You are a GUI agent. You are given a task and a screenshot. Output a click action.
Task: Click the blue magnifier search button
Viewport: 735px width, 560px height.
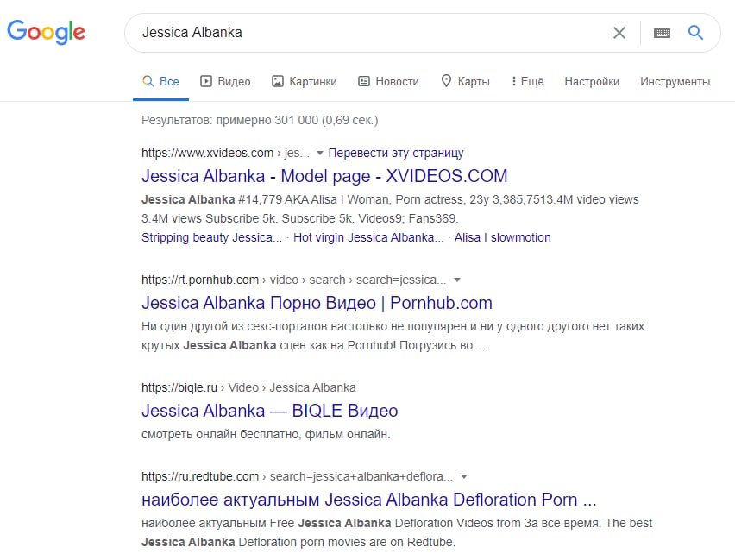click(695, 33)
